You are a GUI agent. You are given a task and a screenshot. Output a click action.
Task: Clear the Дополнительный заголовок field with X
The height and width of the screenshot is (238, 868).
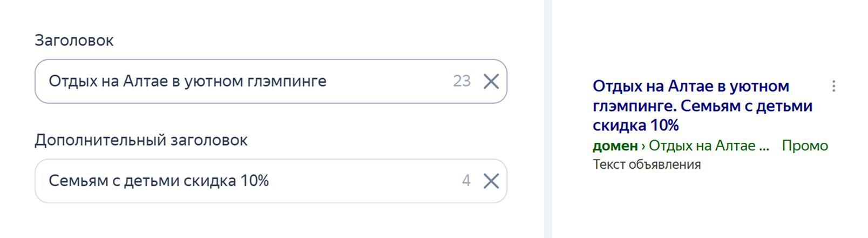491,181
